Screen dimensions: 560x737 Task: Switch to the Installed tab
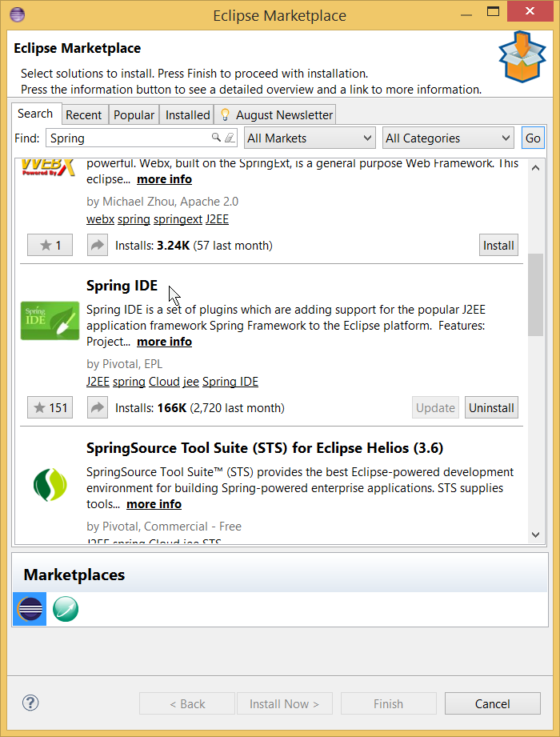pos(187,114)
